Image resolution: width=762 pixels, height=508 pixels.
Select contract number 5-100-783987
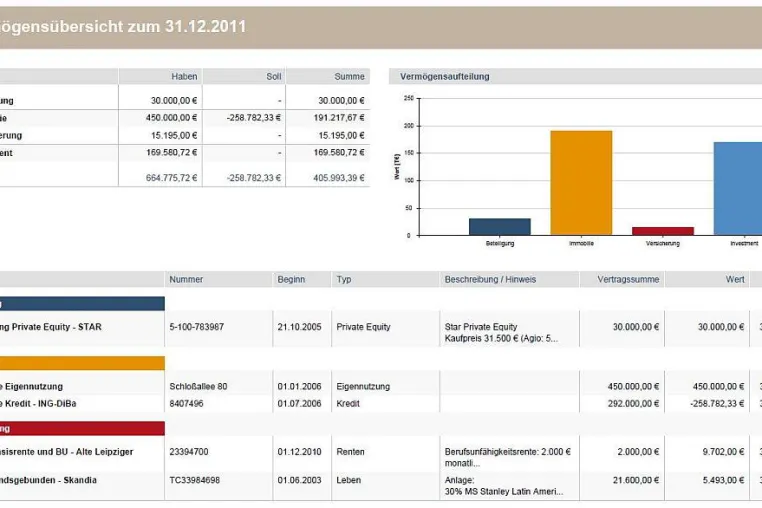196,327
